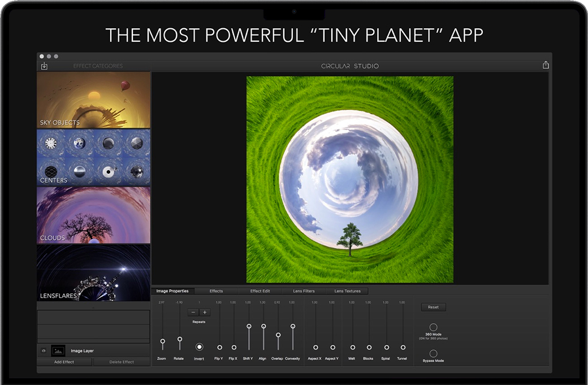588x385 pixels.
Task: Click the Delete Effect button
Action: click(122, 362)
